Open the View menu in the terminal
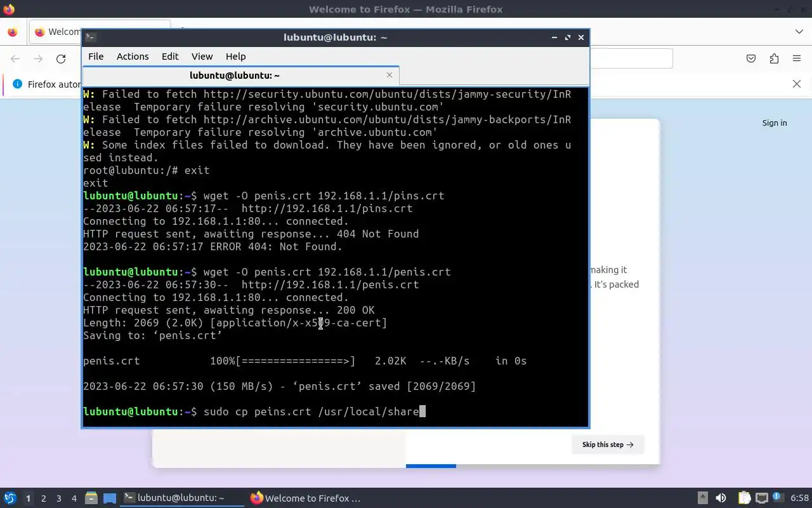The image size is (812, 508). [202, 57]
